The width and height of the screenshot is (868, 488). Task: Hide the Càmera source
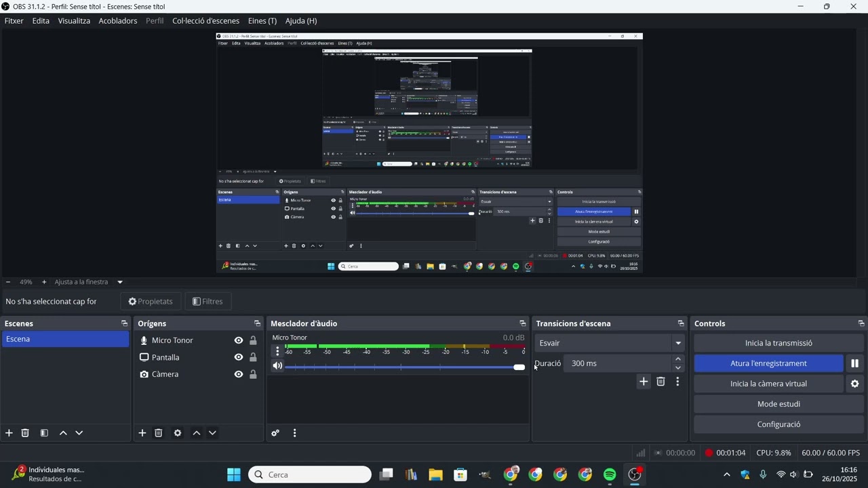click(x=239, y=374)
